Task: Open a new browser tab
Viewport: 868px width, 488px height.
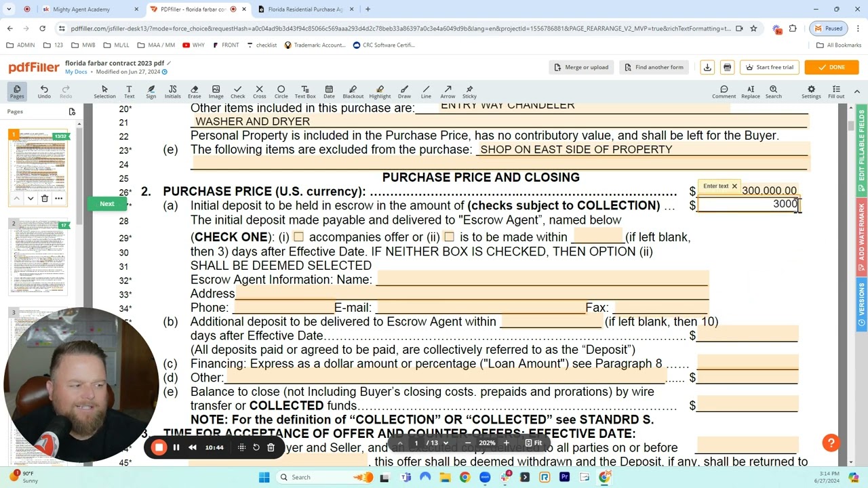Action: click(x=368, y=9)
